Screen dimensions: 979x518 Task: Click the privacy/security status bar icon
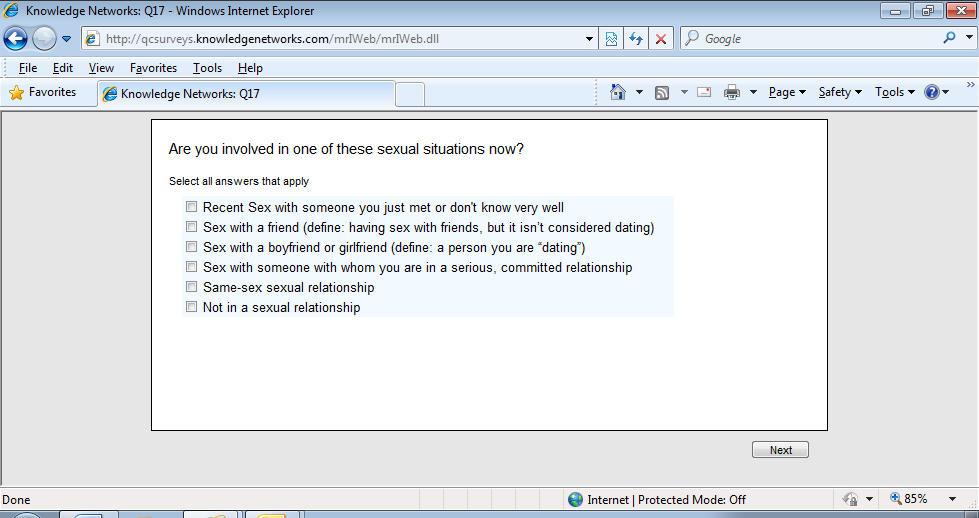coord(850,499)
